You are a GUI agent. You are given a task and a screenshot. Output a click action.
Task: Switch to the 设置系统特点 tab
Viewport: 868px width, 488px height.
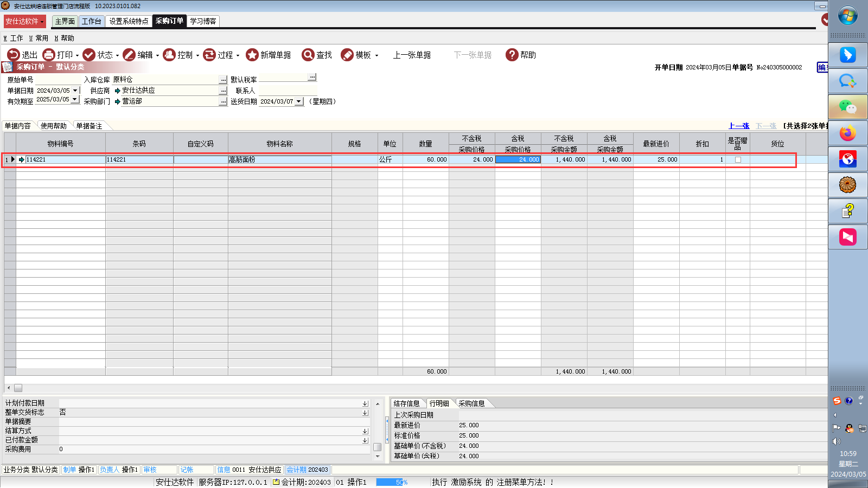coord(129,21)
